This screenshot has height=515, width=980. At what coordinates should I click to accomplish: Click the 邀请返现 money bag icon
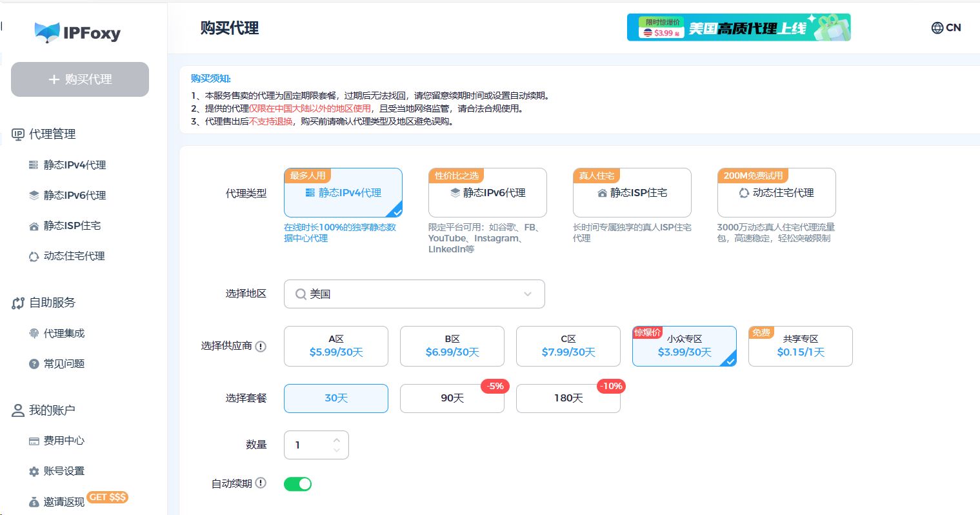[34, 502]
